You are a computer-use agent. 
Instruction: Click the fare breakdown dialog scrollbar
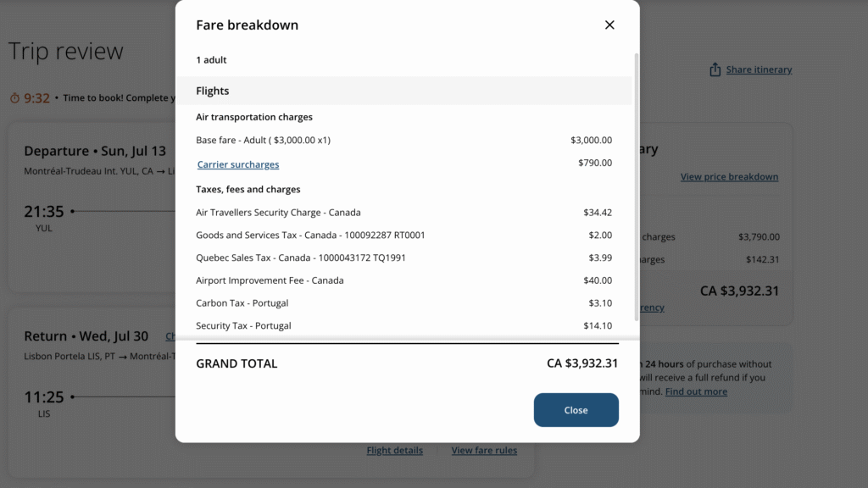[637, 186]
